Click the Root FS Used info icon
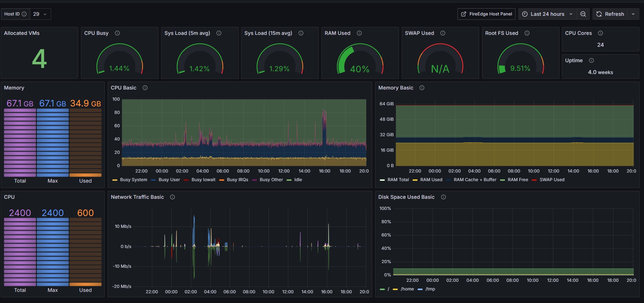The width and height of the screenshot is (644, 303). [527, 33]
